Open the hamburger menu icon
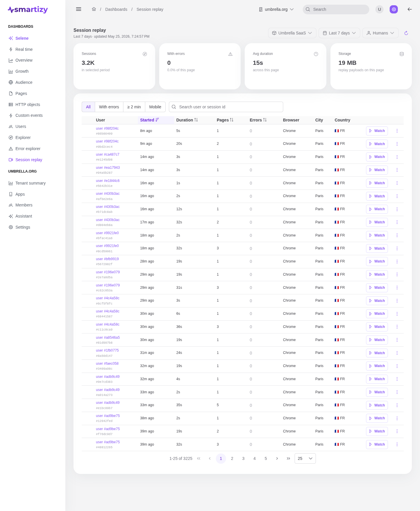420x511 pixels. pos(78,9)
